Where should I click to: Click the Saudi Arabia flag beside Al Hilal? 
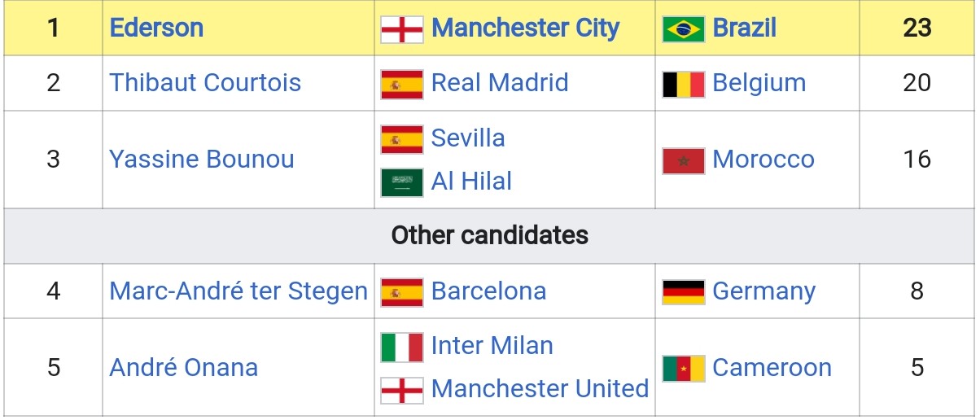[402, 182]
